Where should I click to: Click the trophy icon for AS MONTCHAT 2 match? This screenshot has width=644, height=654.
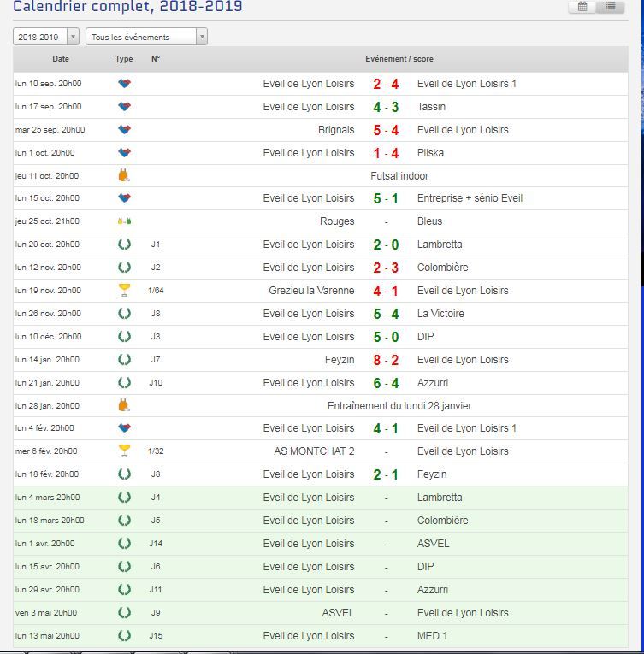(x=124, y=451)
